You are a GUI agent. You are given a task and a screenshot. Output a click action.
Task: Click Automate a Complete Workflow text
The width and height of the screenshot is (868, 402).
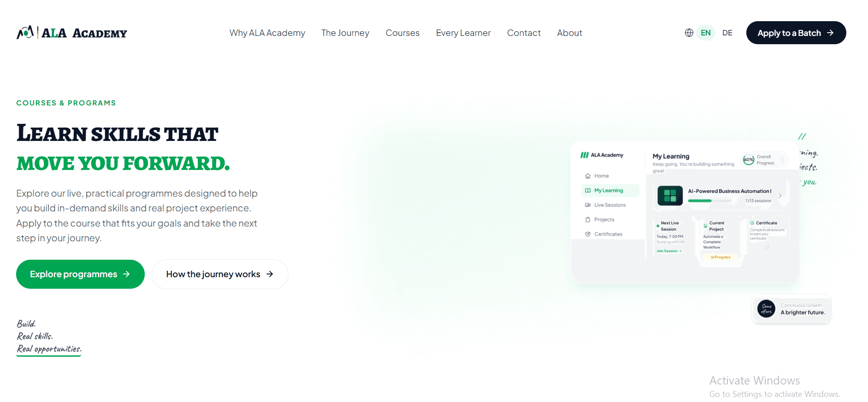point(713,242)
